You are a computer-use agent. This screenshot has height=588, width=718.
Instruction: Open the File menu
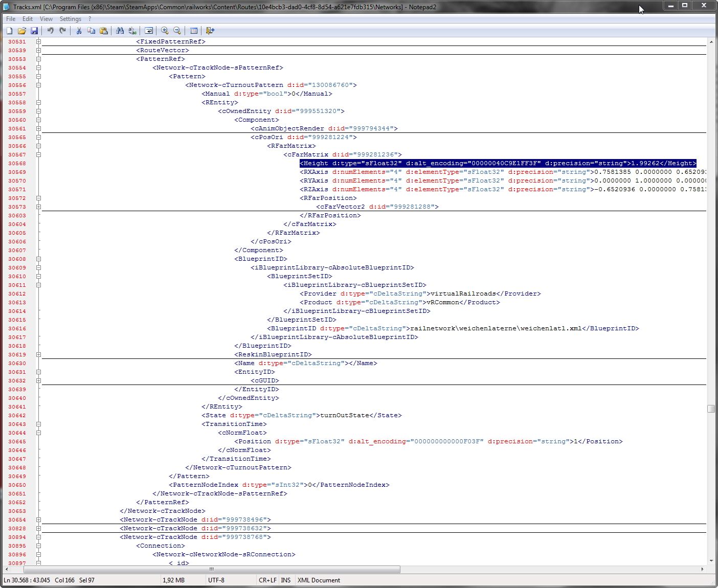click(11, 19)
